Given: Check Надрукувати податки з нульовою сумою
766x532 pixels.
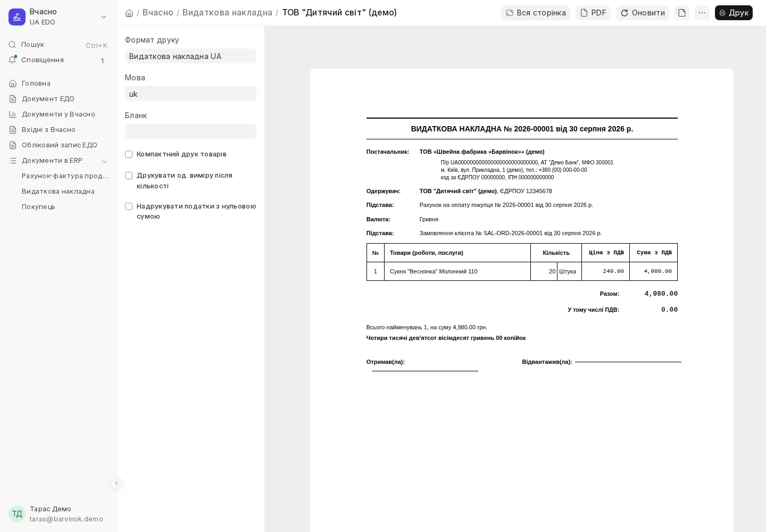Looking at the screenshot, I should 129,206.
